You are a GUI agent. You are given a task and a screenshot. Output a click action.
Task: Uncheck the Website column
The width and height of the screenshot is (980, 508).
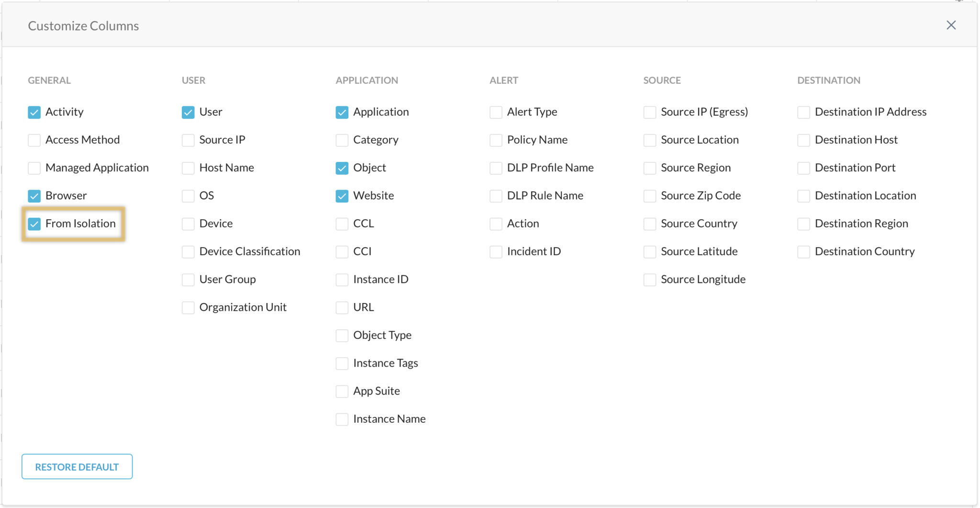click(x=342, y=196)
